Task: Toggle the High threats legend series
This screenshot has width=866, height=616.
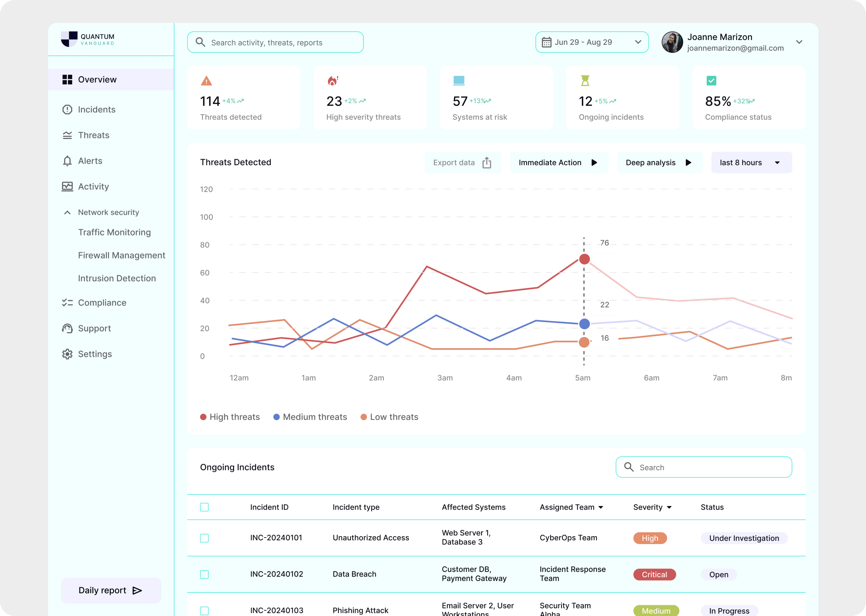Action: click(x=230, y=417)
